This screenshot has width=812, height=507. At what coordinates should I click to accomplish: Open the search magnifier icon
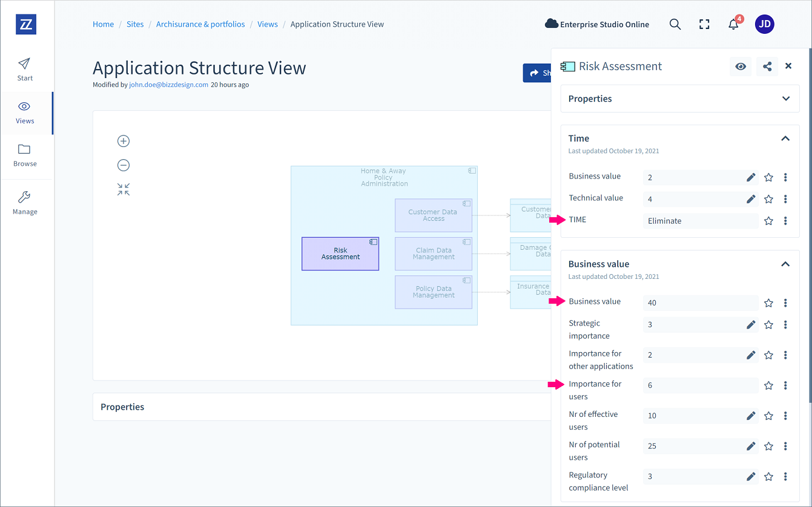click(675, 24)
